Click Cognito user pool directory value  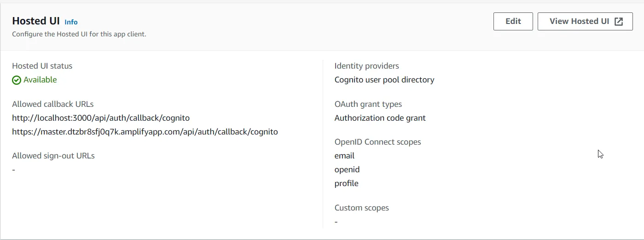pyautogui.click(x=384, y=80)
